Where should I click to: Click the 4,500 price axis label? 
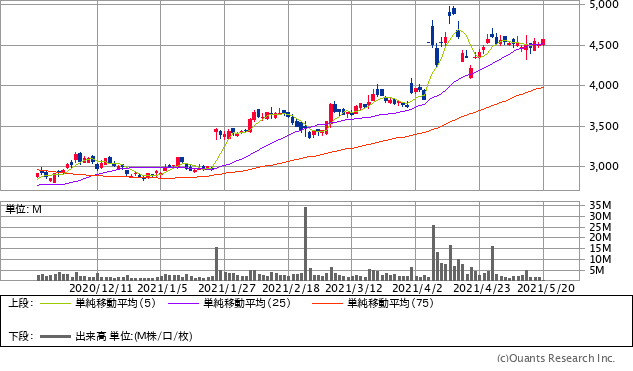(x=604, y=45)
